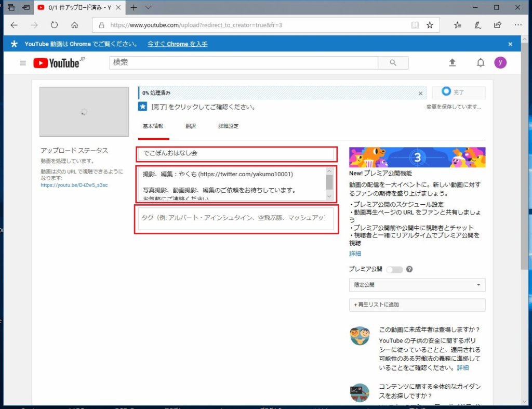Toggle the プレミア公開 switch

click(394, 269)
